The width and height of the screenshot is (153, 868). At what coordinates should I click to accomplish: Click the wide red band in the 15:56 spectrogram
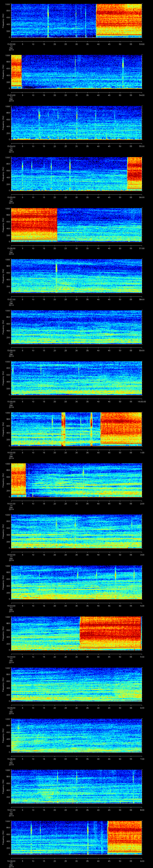(34, 224)
